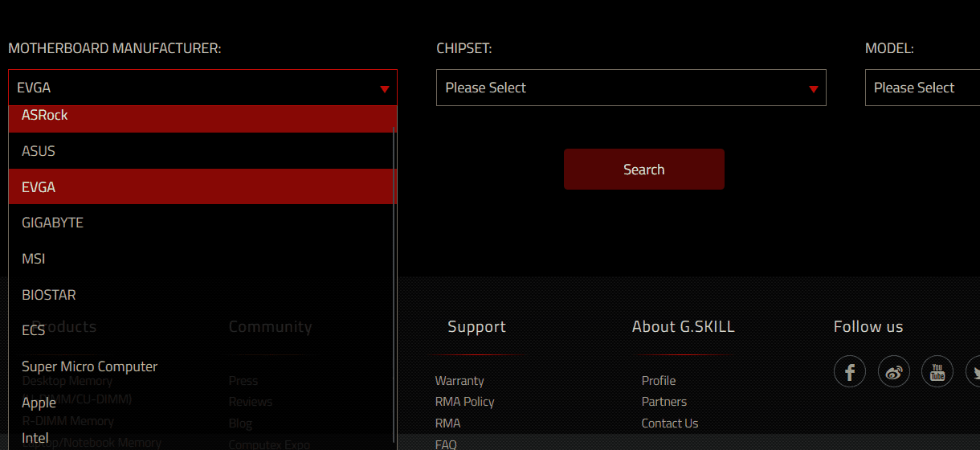Click the Support footer heading
The width and height of the screenshot is (980, 450).
pos(477,327)
